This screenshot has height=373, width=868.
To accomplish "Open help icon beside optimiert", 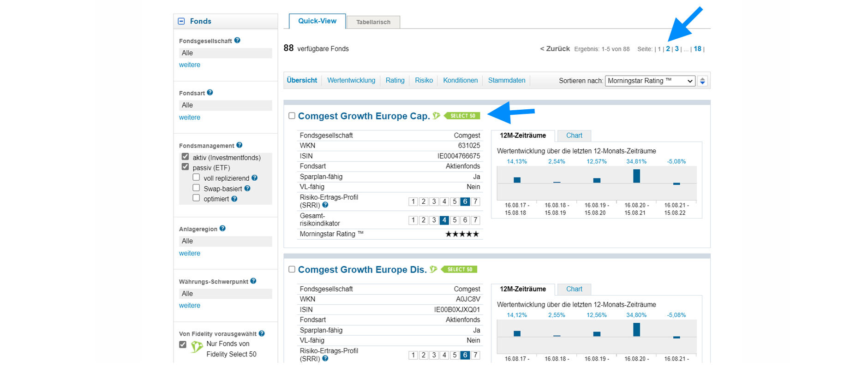I will [234, 199].
